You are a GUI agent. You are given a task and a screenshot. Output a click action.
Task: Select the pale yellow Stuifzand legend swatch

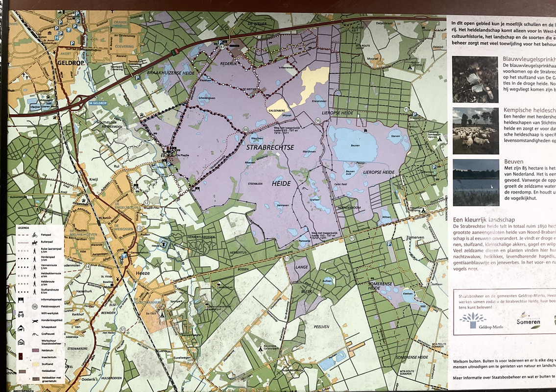point(35,365)
